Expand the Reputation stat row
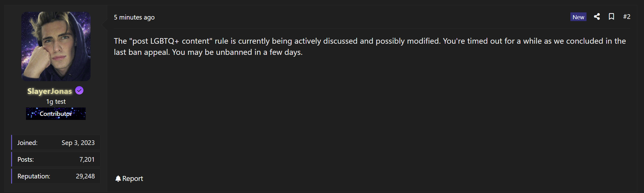The width and height of the screenshot is (644, 193). [x=56, y=176]
